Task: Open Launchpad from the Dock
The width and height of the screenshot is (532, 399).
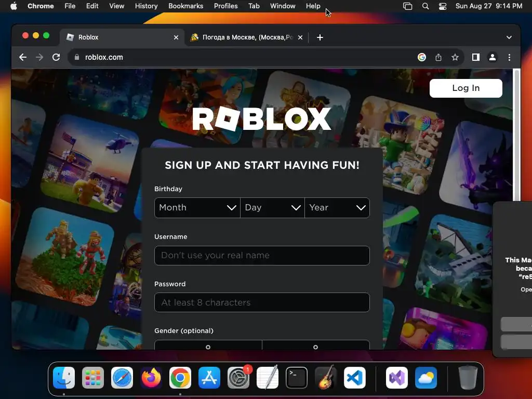Action: click(93, 378)
